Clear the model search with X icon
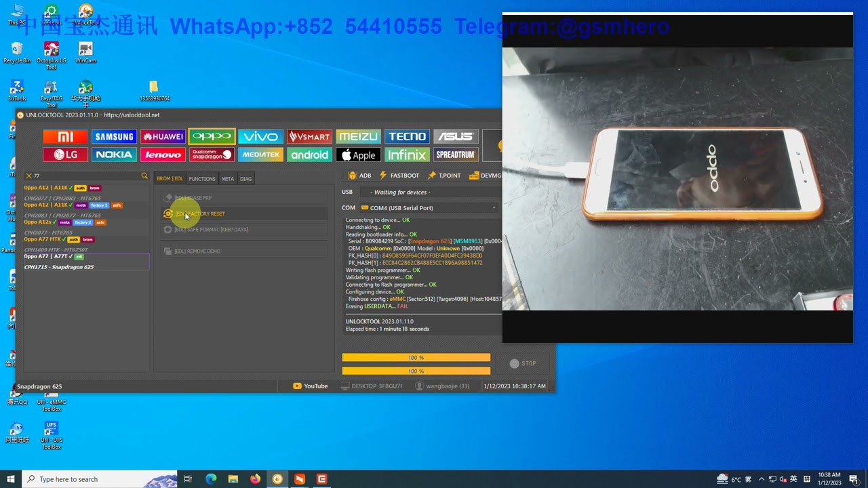 [28, 176]
